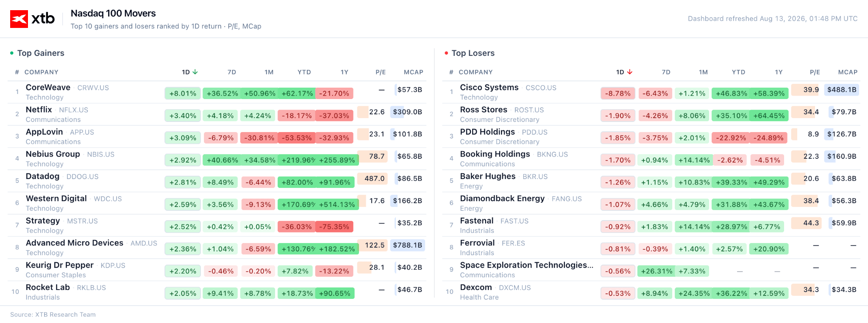
Task: Toggle the 1D sort arrow in Top Losers
Action: (x=630, y=72)
